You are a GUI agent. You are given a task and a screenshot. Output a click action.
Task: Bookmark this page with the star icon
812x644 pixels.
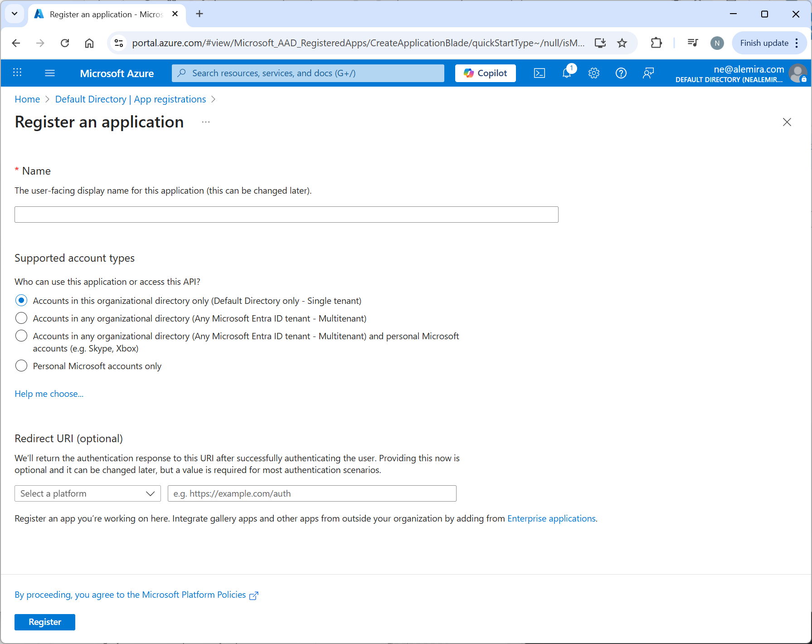622,43
